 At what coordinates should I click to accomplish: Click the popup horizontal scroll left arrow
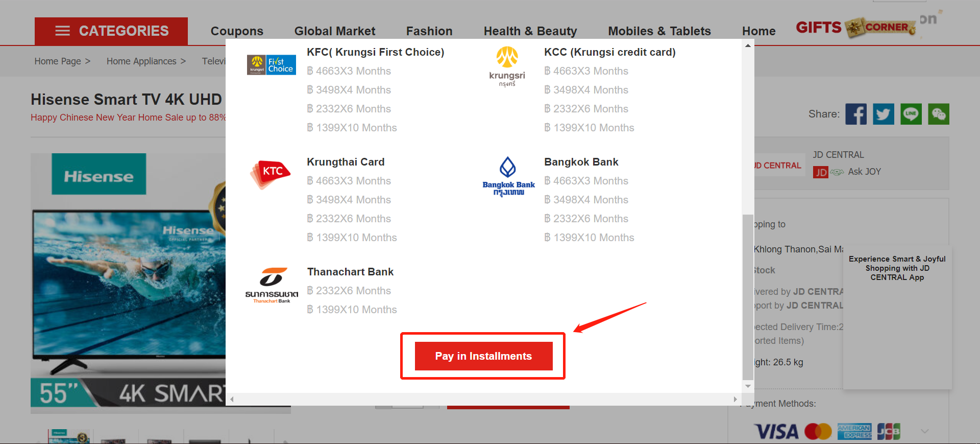coord(232,399)
